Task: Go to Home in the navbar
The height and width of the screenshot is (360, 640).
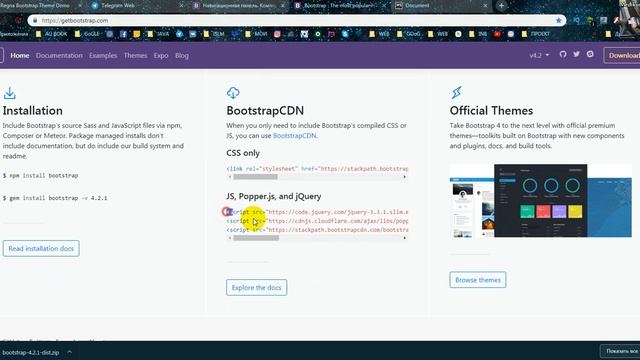Action: point(20,56)
